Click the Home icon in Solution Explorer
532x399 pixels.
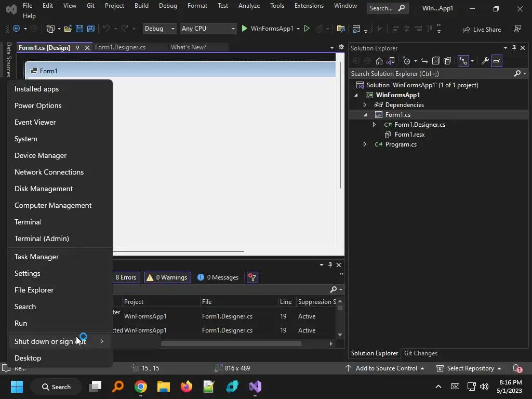pyautogui.click(x=379, y=61)
